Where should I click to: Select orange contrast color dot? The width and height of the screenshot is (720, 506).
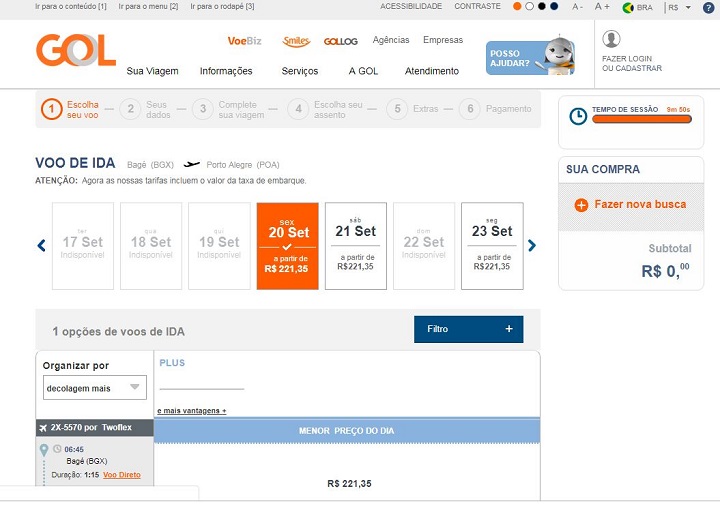(x=517, y=6)
